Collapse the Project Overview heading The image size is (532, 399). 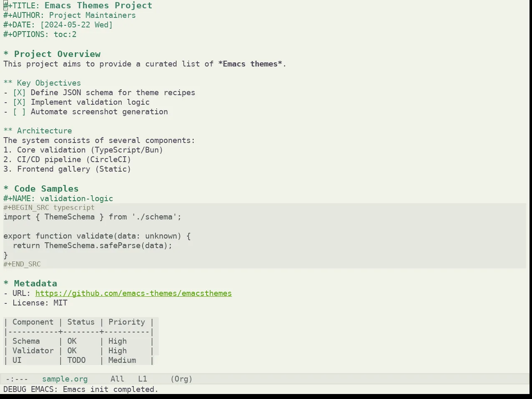click(x=52, y=54)
